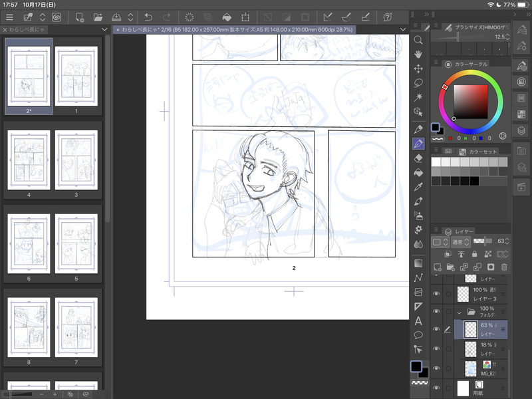Open the page manager tab dropdown arrow
This screenshot has width=532, height=399.
click(x=104, y=29)
